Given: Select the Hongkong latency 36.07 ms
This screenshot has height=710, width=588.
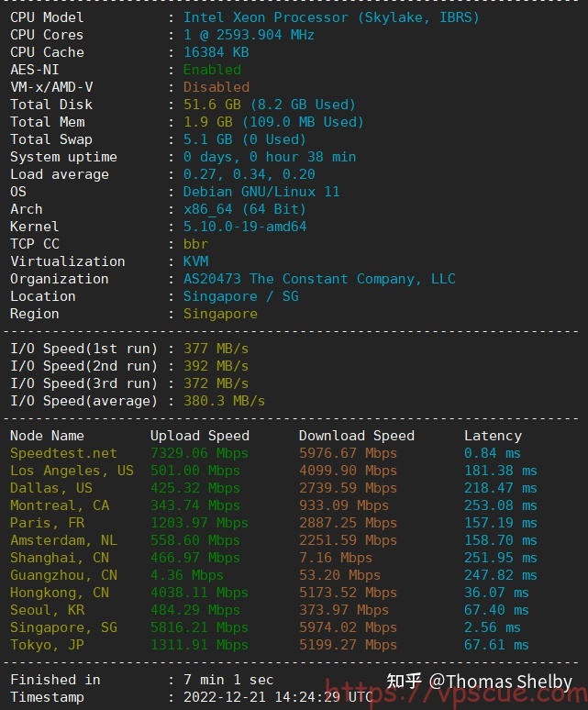Looking at the screenshot, I should click(496, 593).
